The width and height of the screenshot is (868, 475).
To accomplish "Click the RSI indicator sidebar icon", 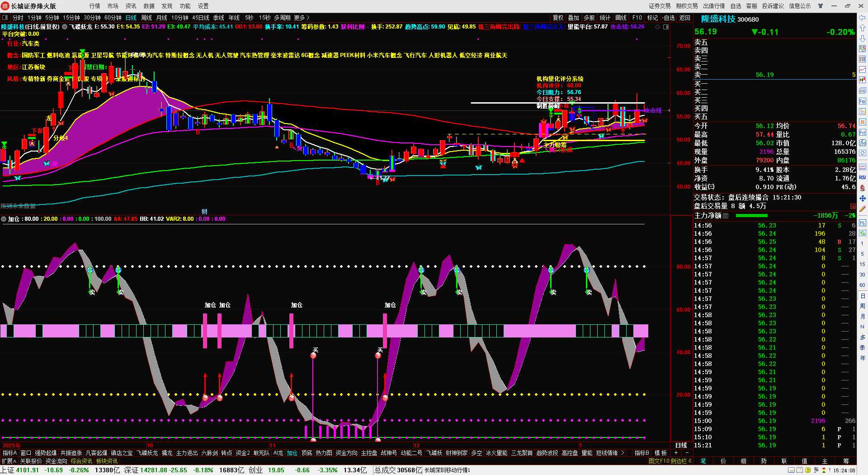I will point(863,177).
